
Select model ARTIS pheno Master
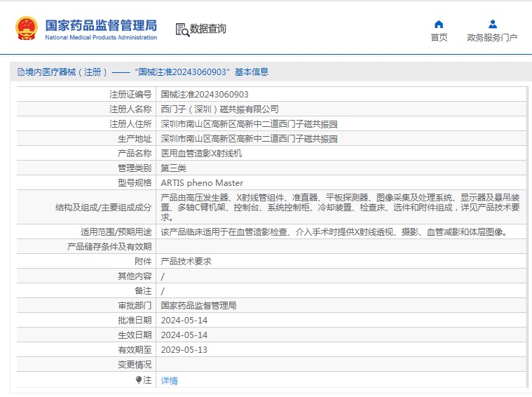pyautogui.click(x=202, y=182)
